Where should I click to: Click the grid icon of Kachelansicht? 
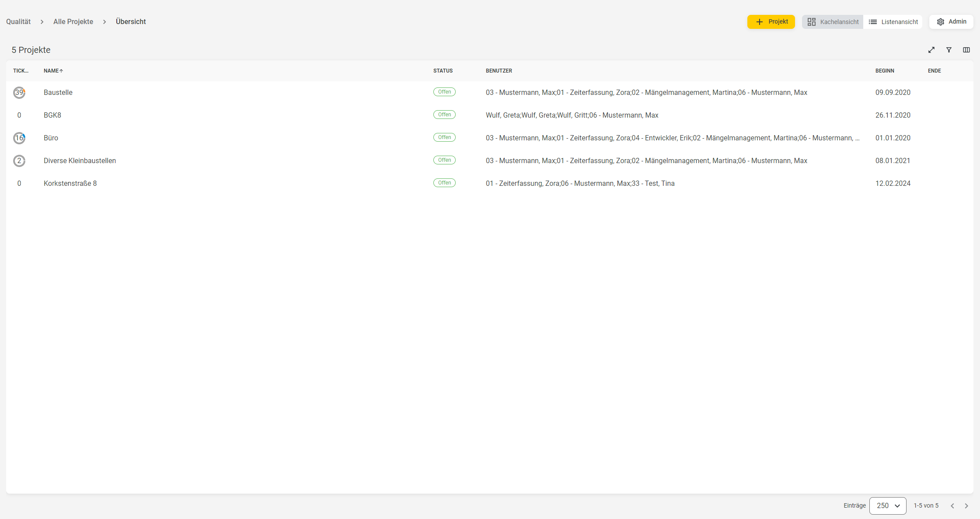click(812, 22)
